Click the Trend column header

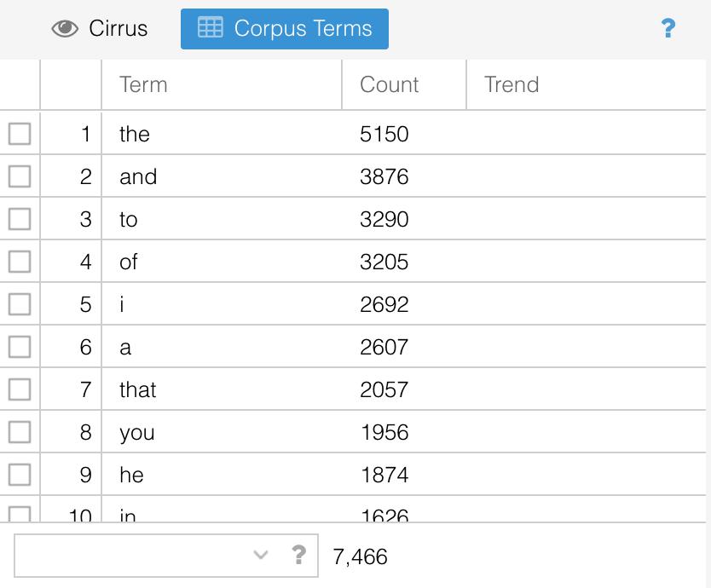(x=512, y=84)
